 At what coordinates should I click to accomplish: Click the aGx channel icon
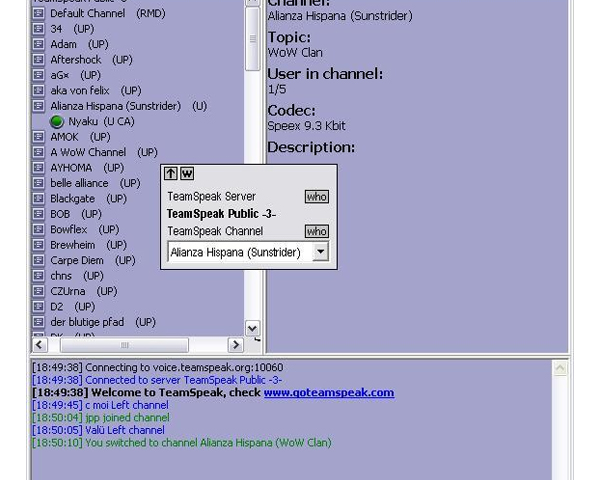click(x=38, y=75)
